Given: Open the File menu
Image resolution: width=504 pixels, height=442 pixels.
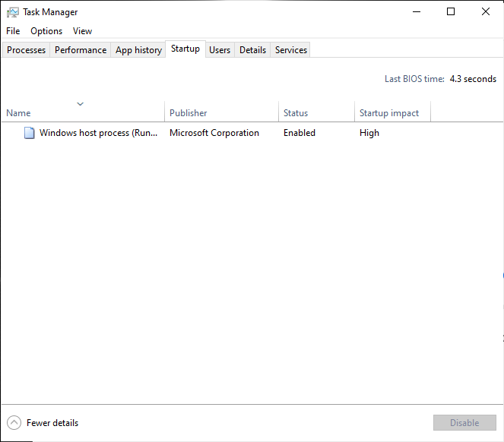Looking at the screenshot, I should click(13, 31).
